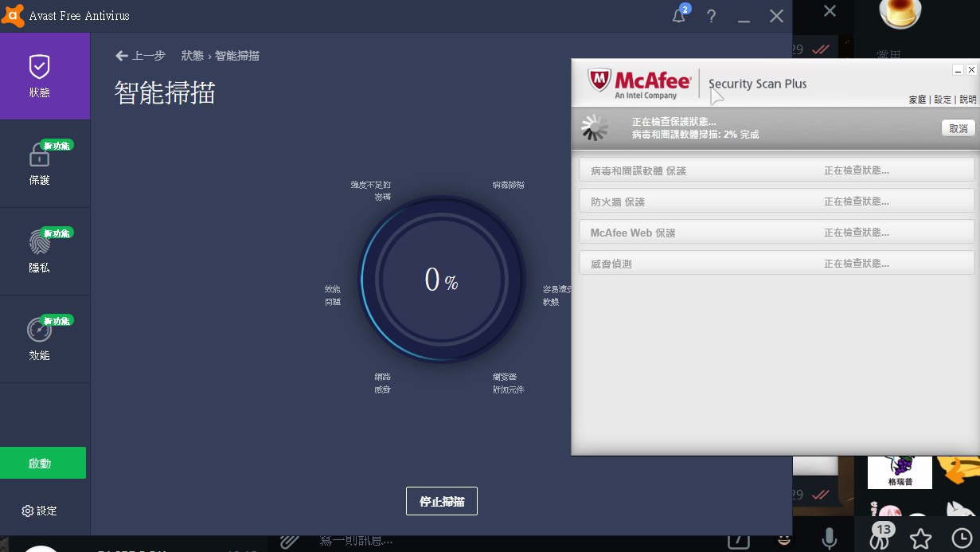Screen dimensions: 980x552
Task: Open McAfee 設定 link
Action: click(x=943, y=100)
